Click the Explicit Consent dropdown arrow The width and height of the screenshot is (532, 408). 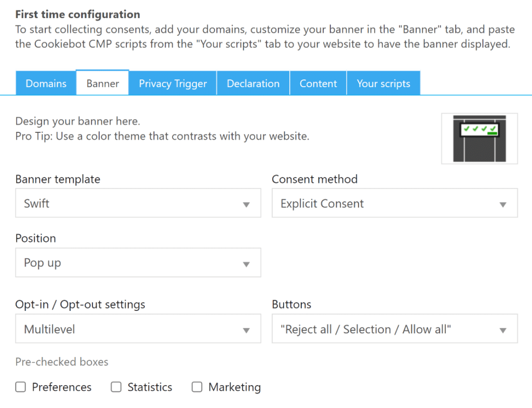point(503,203)
